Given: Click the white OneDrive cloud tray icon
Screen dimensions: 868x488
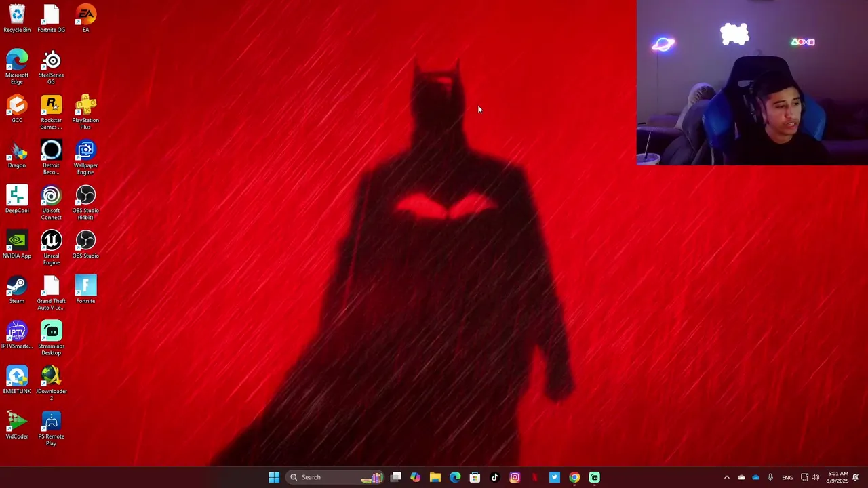Looking at the screenshot, I should pyautogui.click(x=741, y=477).
